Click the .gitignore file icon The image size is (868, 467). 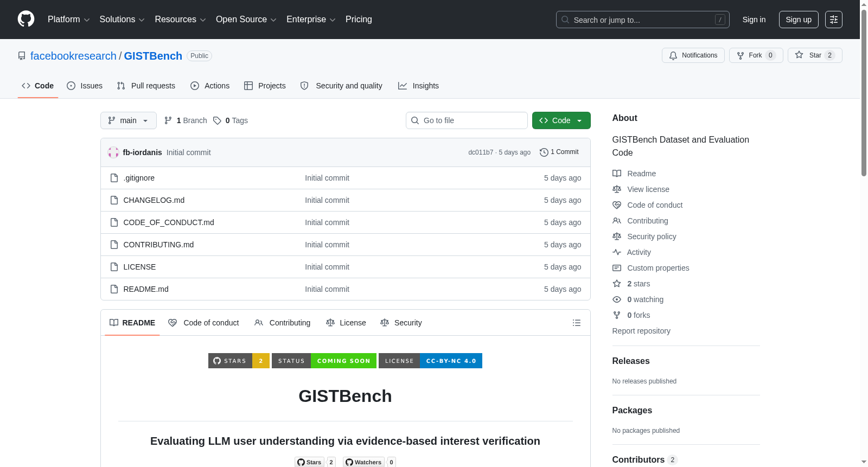(114, 178)
